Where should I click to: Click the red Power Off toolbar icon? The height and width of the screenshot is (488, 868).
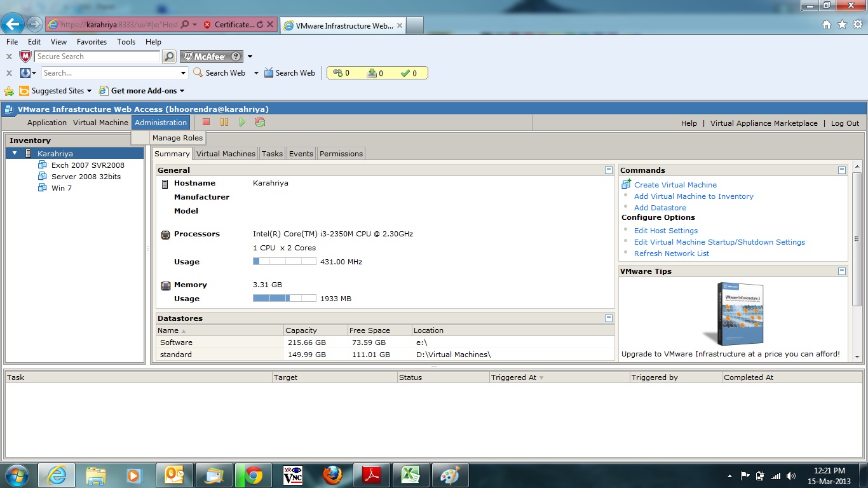coord(206,122)
